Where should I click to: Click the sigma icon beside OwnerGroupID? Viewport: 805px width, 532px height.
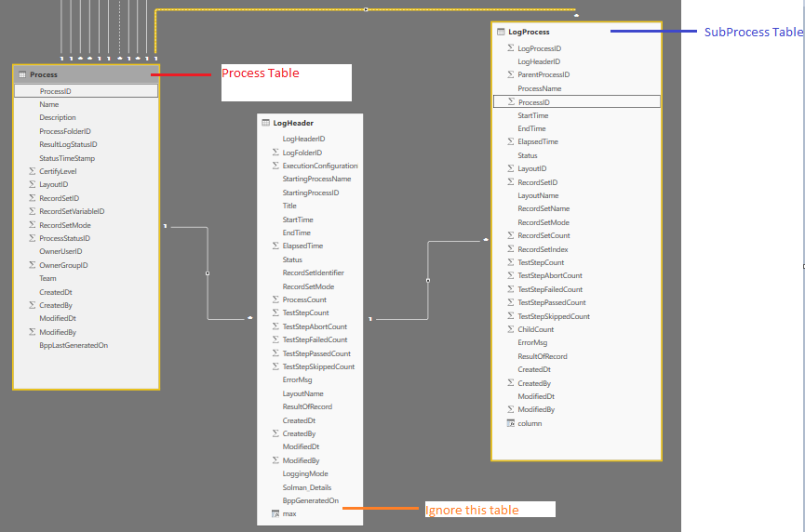coord(33,265)
